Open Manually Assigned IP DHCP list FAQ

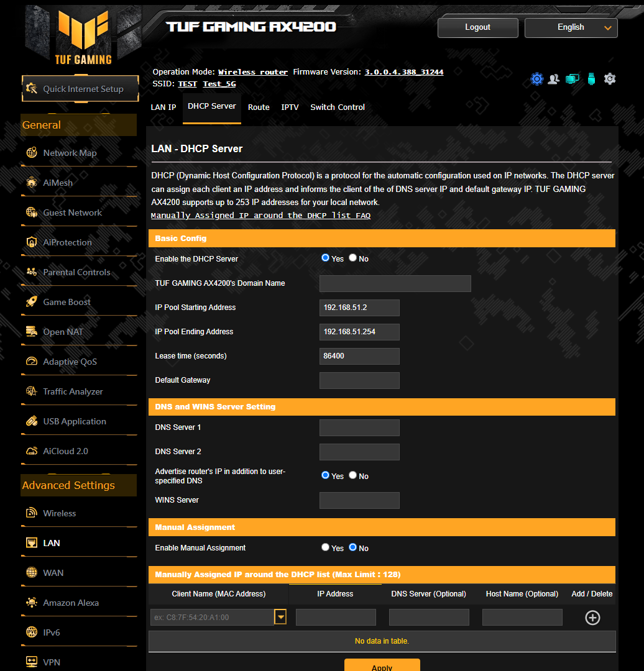[260, 215]
